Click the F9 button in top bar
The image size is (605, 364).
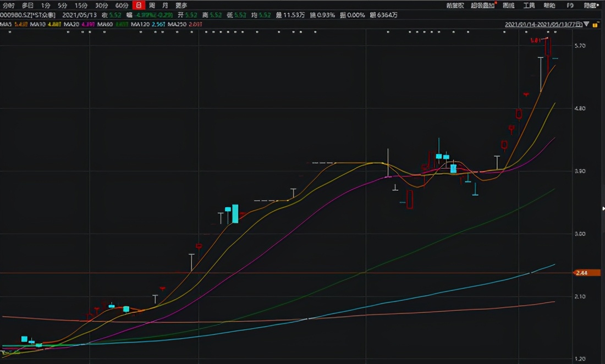[570, 5]
